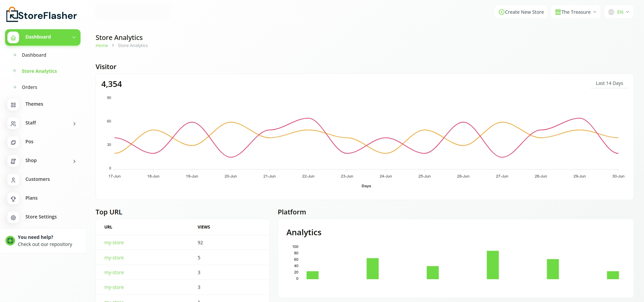Viewport: 644px width, 302px height.
Task: Click the Home breadcrumb link
Action: tap(102, 46)
